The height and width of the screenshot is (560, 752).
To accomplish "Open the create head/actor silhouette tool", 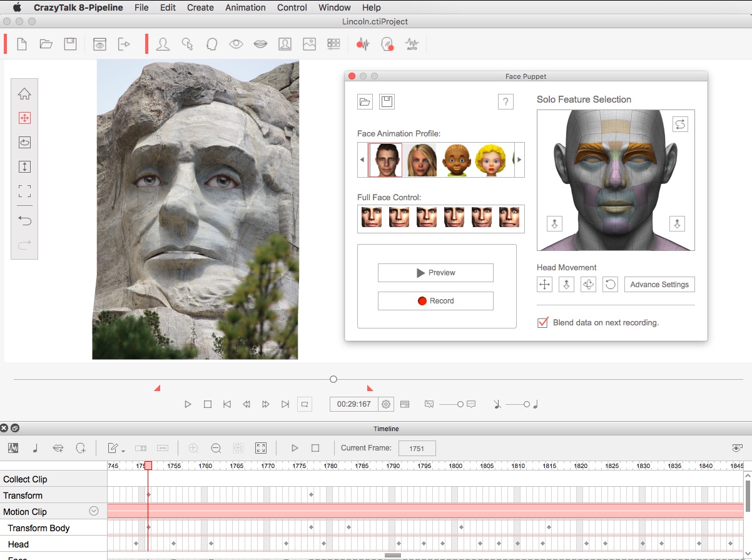I will pos(163,44).
